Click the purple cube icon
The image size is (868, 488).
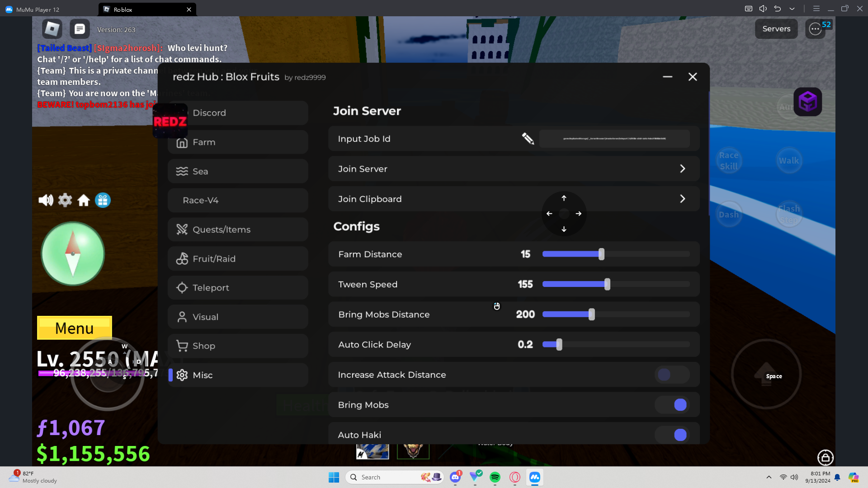[808, 102]
